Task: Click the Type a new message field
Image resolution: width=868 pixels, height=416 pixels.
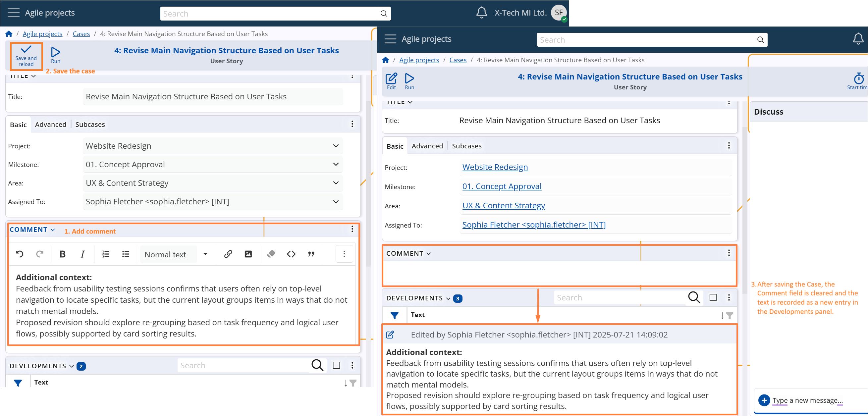Action: [x=807, y=400]
